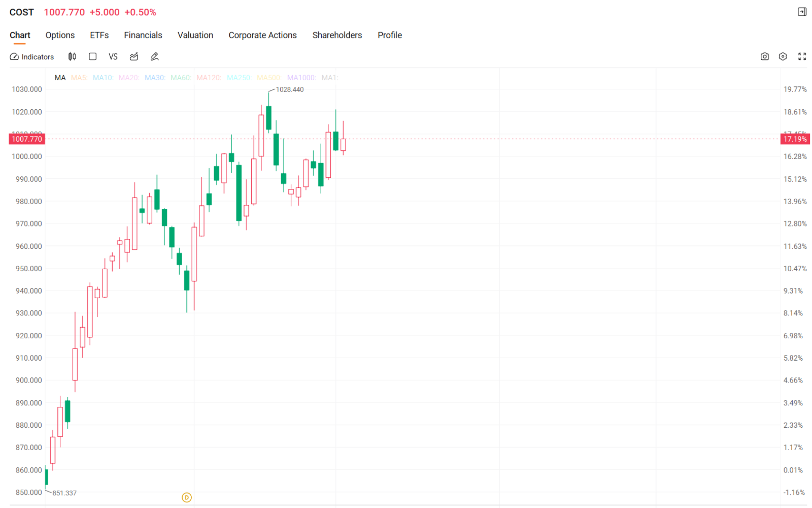
Task: Expand the chart to fullscreen
Action: 802,56
